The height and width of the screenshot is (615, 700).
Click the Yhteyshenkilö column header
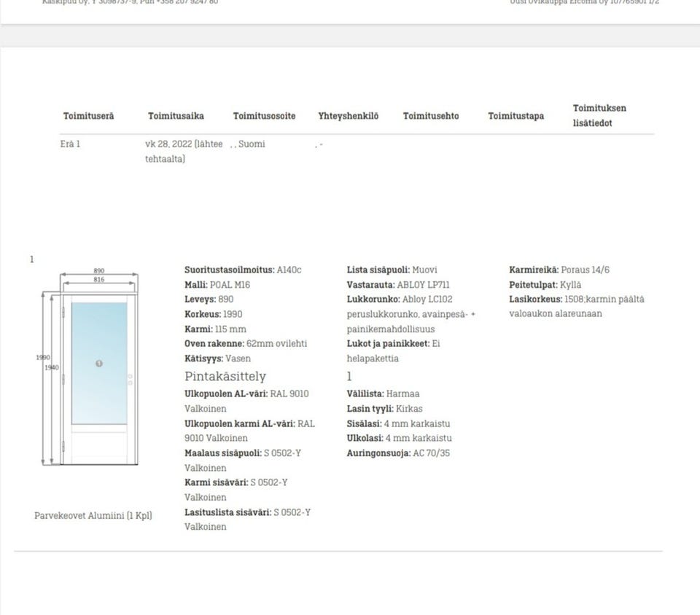(349, 116)
